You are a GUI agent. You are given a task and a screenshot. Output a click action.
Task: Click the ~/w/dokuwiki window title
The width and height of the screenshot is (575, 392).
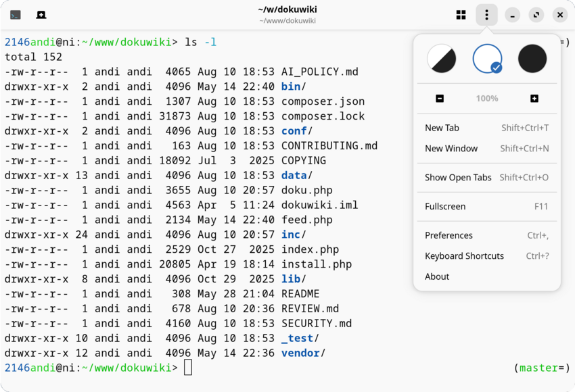click(287, 9)
